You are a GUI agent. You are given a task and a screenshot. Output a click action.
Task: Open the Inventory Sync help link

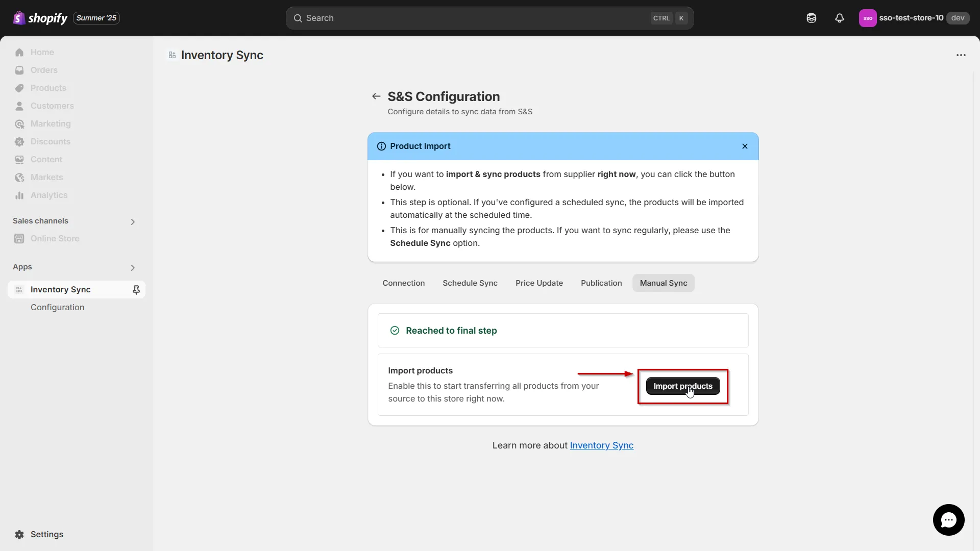click(x=601, y=445)
